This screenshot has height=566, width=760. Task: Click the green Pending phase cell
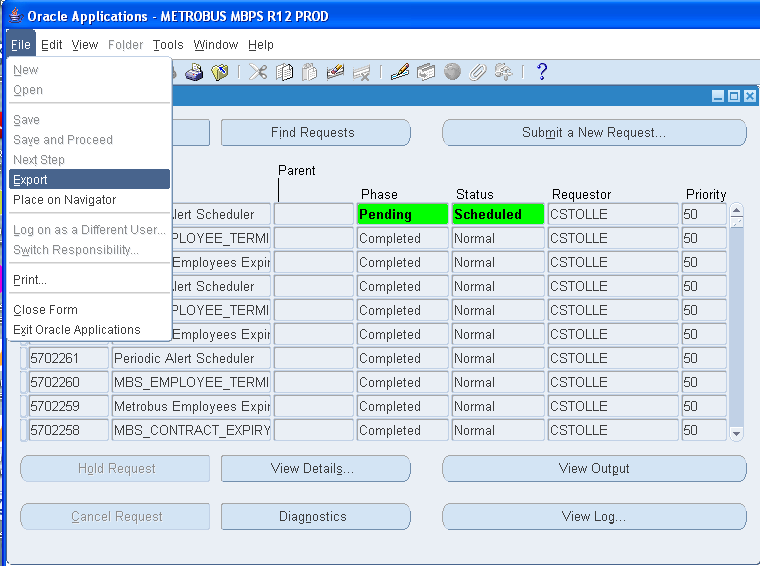[x=402, y=214]
